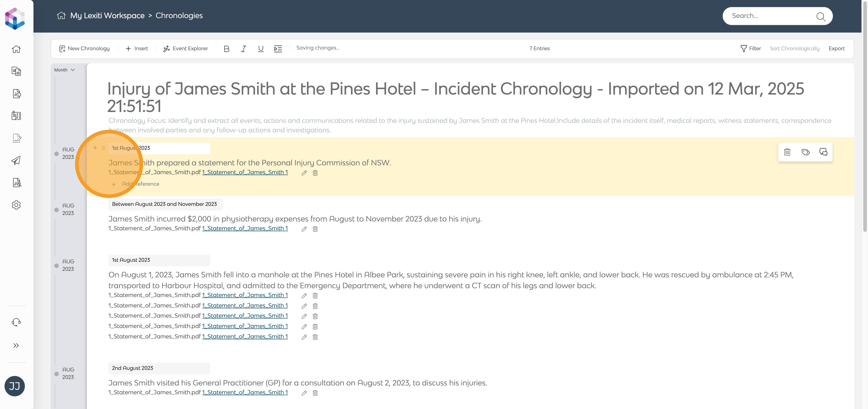Expand the Month timeline dropdown
This screenshot has height=409, width=868.
click(x=64, y=70)
